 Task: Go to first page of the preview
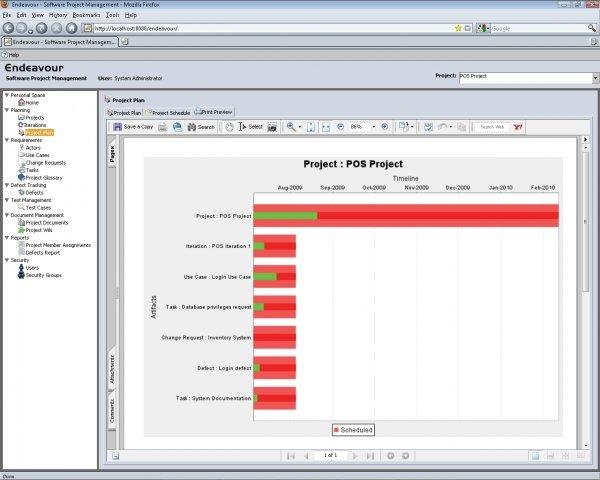[x=291, y=456]
